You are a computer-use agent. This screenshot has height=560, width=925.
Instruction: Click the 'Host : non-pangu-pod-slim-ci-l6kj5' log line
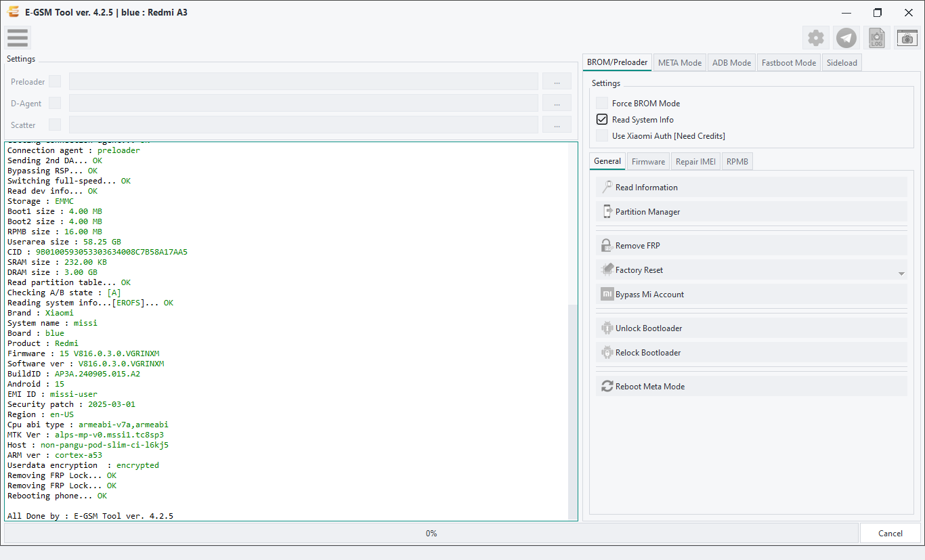(88, 445)
